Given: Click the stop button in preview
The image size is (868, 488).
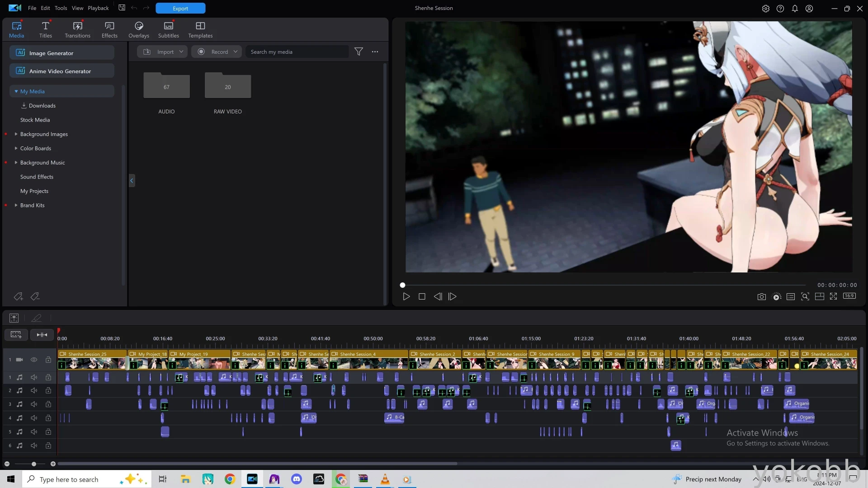Looking at the screenshot, I should (422, 297).
